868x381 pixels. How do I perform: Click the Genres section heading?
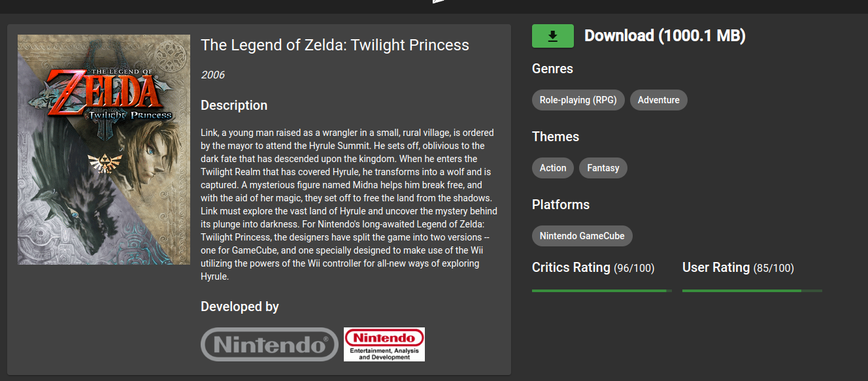pos(552,69)
